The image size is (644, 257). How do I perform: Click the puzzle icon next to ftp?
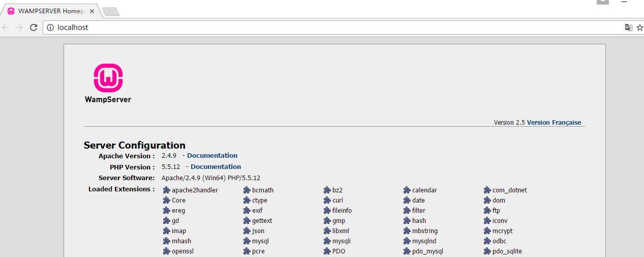click(487, 211)
